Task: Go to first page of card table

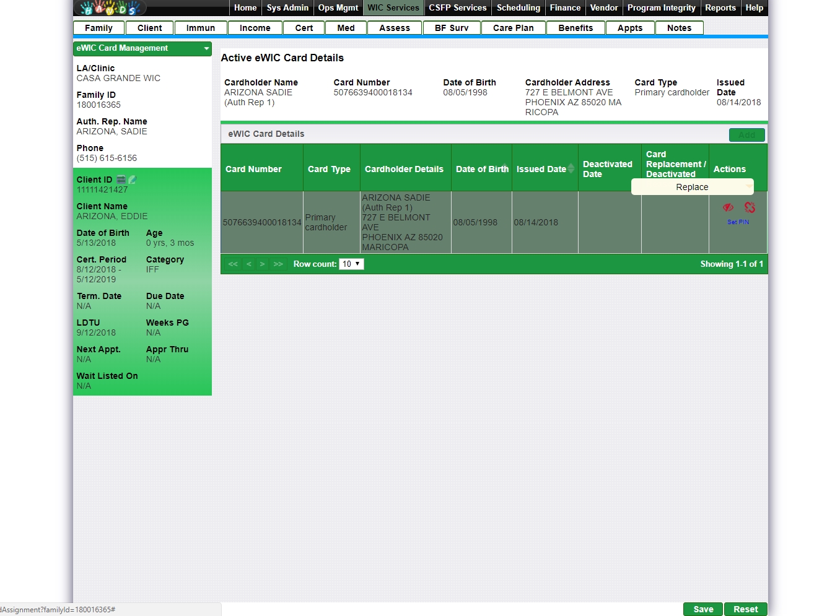Action: pos(233,264)
